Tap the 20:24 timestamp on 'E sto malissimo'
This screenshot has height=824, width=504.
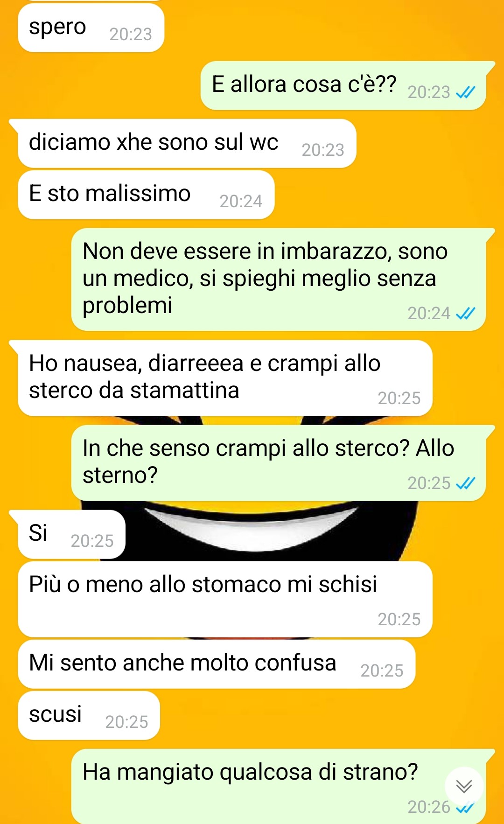pyautogui.click(x=241, y=201)
